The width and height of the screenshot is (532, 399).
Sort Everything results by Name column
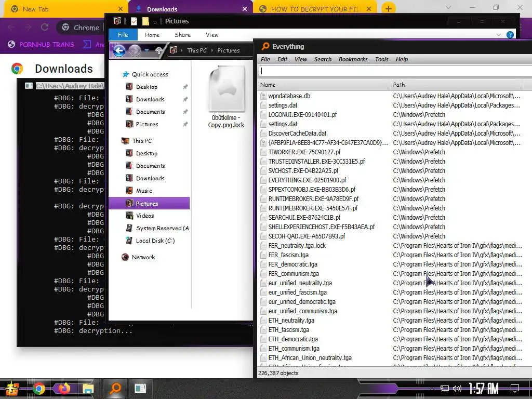coord(323,85)
